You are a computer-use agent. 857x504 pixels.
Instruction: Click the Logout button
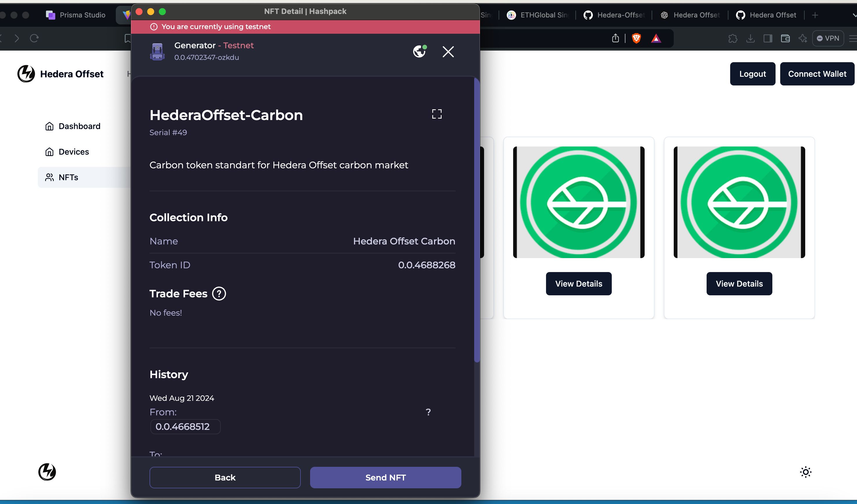coord(753,74)
